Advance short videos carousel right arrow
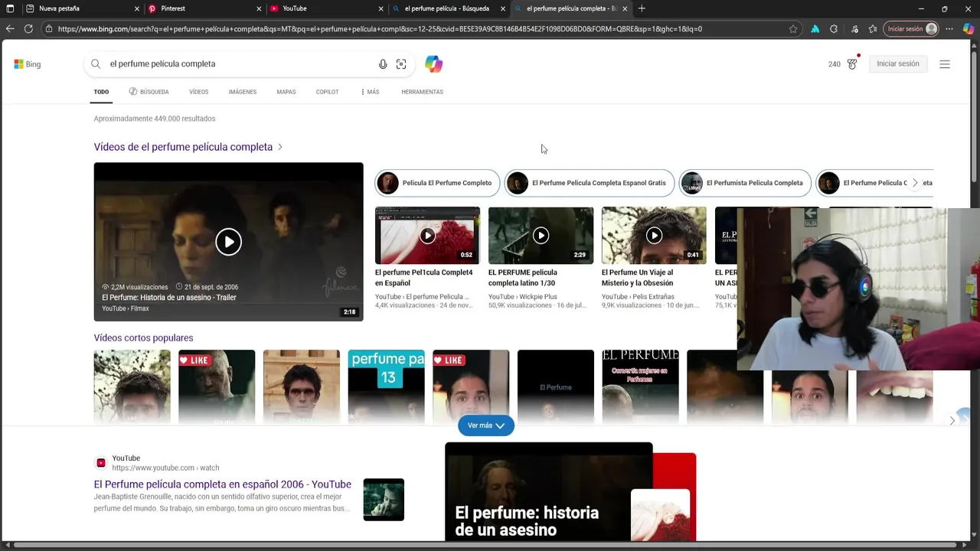The image size is (980, 551). [x=952, y=421]
